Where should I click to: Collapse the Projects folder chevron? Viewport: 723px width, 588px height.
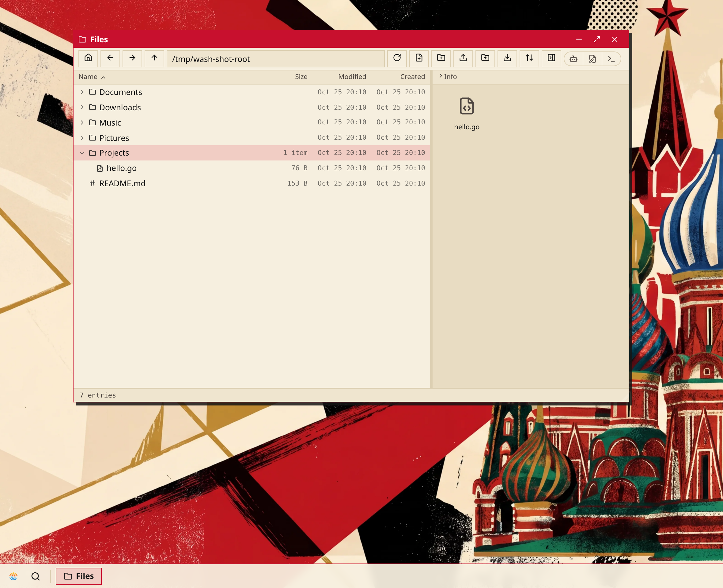[x=82, y=153]
